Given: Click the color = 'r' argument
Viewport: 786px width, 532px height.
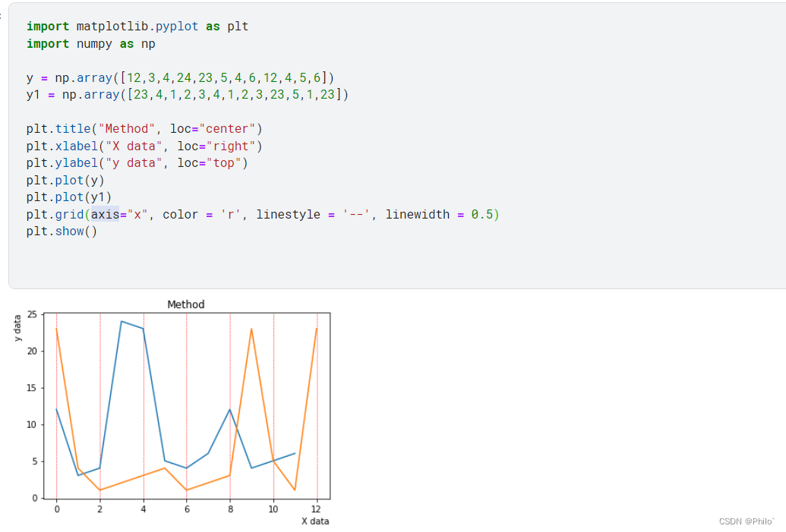Looking at the screenshot, I should (201, 215).
